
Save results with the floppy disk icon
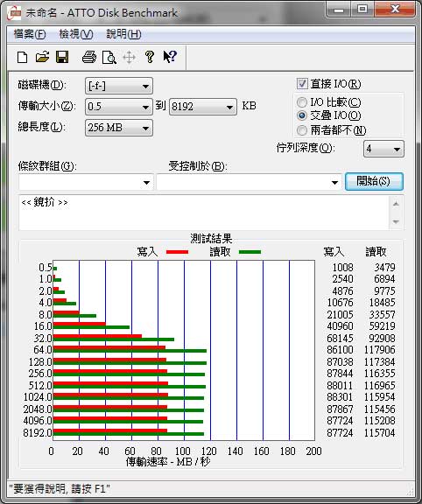point(62,57)
